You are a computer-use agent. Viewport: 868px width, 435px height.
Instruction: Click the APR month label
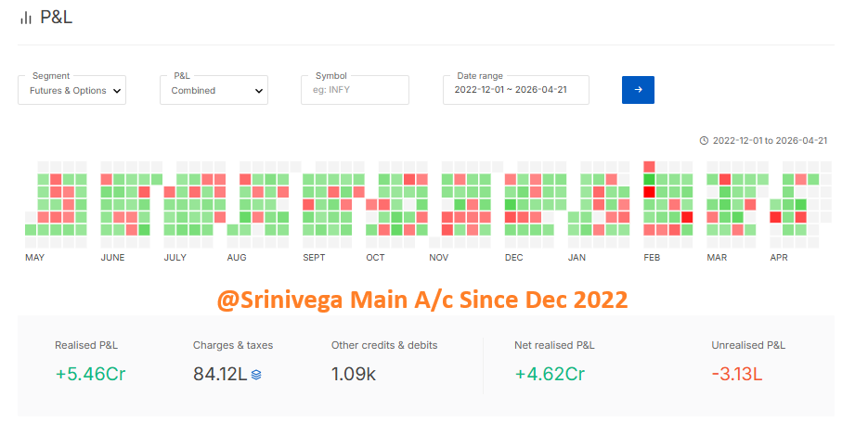[x=779, y=258]
